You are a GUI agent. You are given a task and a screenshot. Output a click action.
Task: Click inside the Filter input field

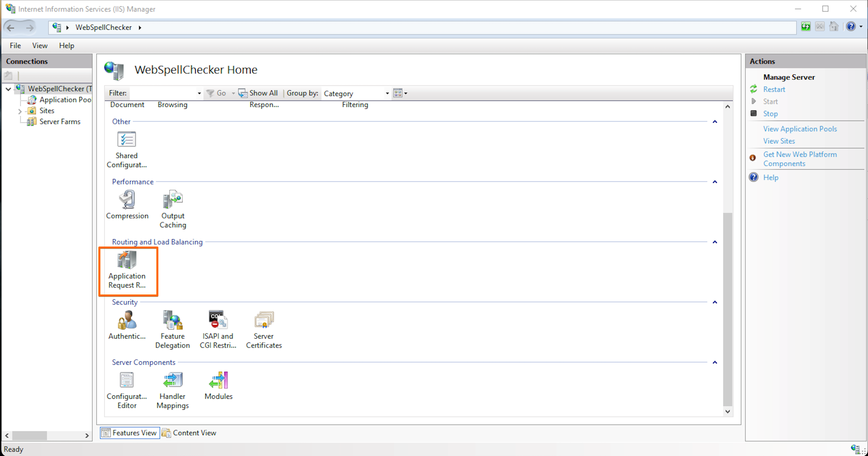[162, 93]
